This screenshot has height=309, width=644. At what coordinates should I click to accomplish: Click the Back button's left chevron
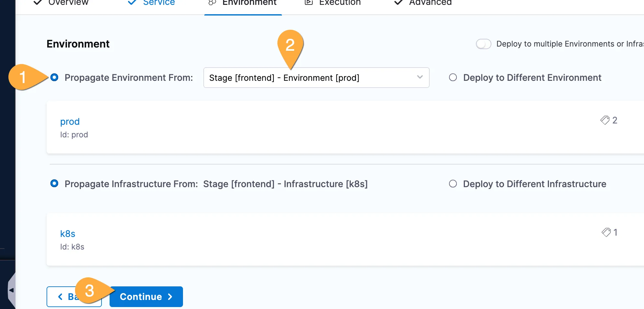[60, 297]
